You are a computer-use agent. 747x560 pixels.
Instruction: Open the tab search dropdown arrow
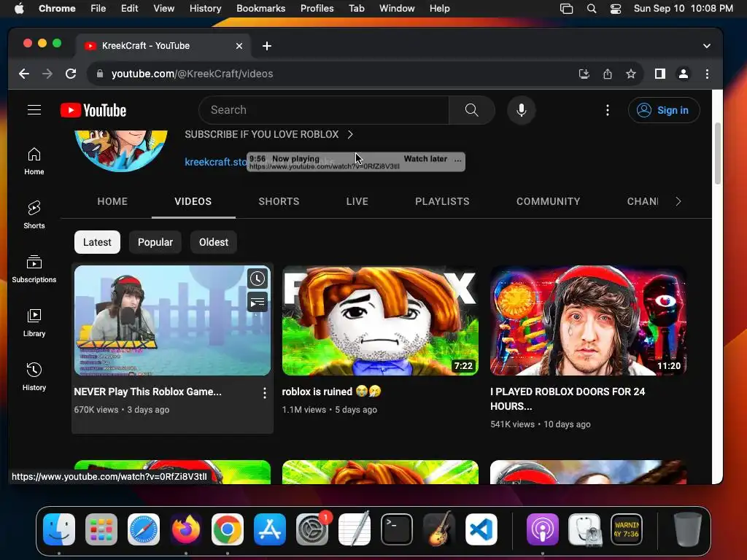pyautogui.click(x=707, y=46)
